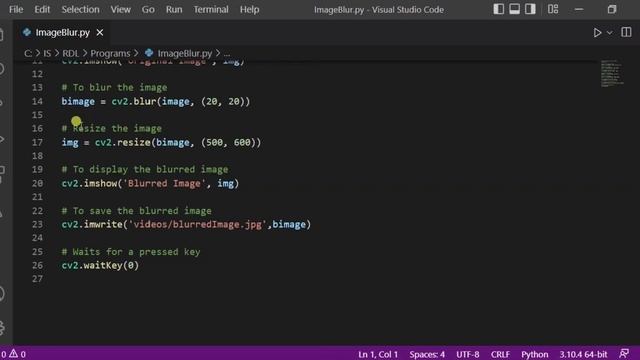
Task: Change the UTF-8 file encoding
Action: (x=468, y=354)
